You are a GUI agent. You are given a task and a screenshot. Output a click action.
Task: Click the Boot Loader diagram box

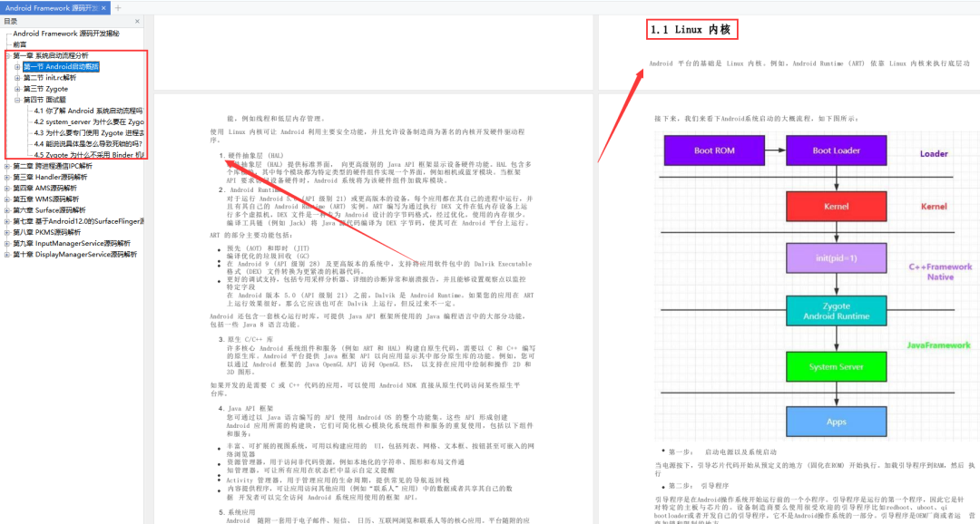pyautogui.click(x=837, y=150)
